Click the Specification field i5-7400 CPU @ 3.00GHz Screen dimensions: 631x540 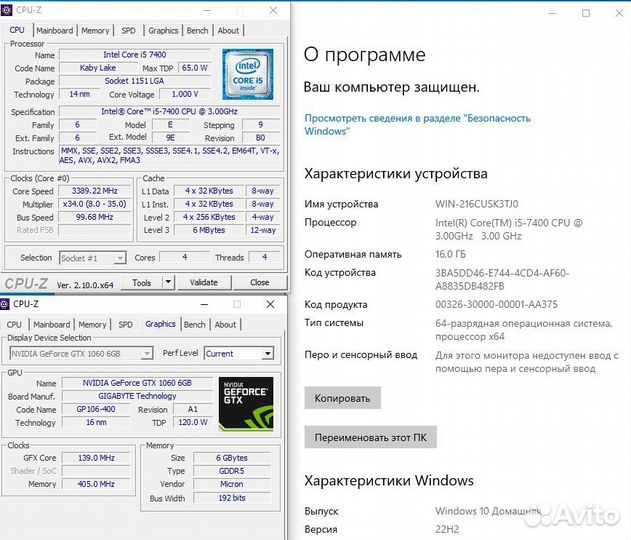click(169, 111)
